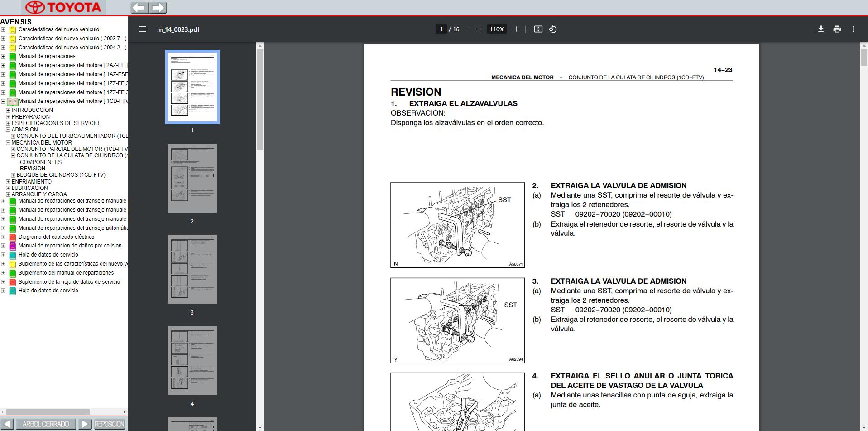Expand ARRANQUE Y CARGA section
Viewport: 868px width, 431px height.
pyautogui.click(x=8, y=194)
